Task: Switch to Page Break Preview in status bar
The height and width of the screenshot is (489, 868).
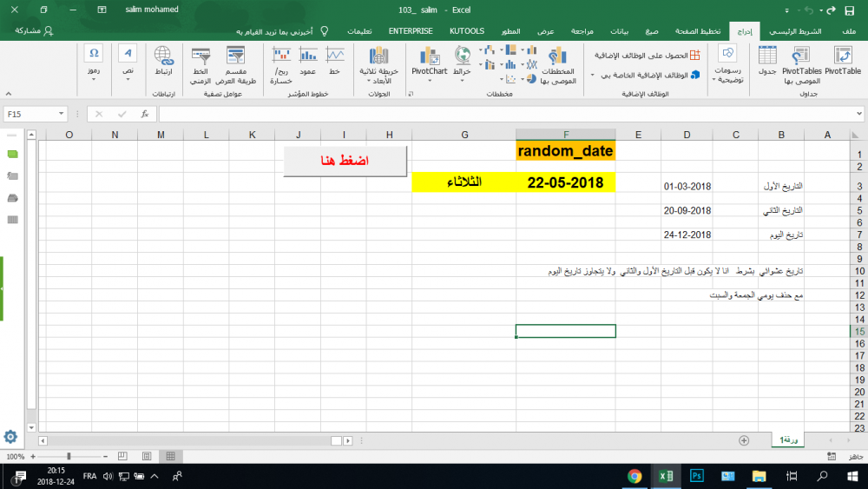Action: [123, 456]
